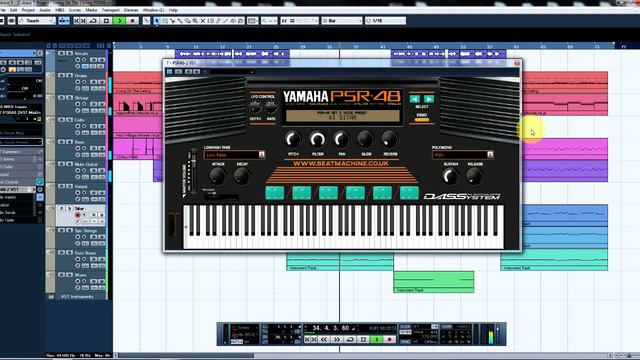
Task: Mute the Vocals track
Action: [62, 53]
